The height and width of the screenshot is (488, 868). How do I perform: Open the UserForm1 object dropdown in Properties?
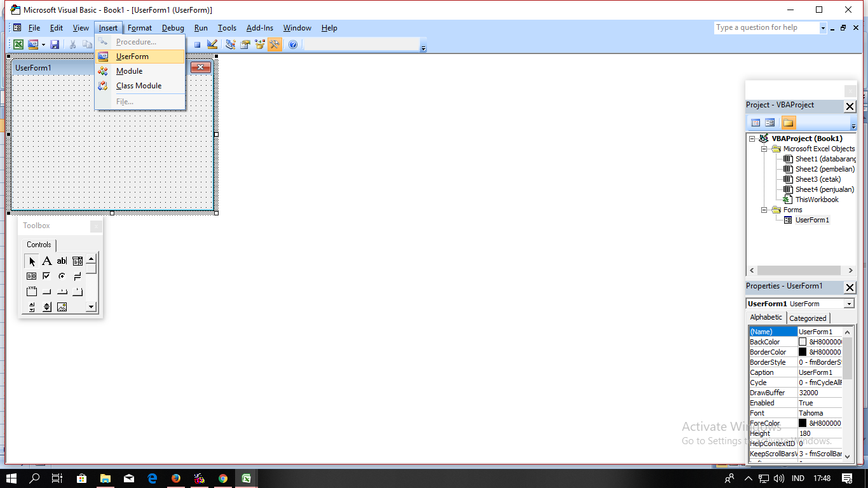tap(849, 304)
